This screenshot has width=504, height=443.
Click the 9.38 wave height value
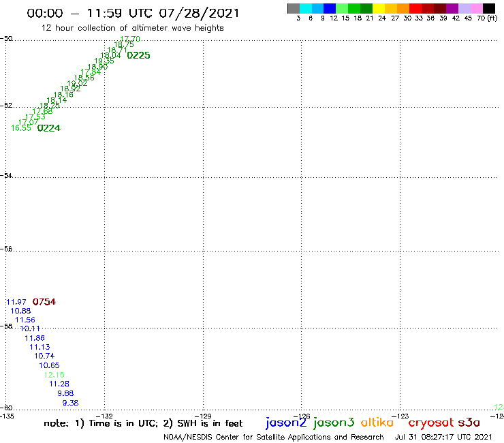[x=70, y=403]
